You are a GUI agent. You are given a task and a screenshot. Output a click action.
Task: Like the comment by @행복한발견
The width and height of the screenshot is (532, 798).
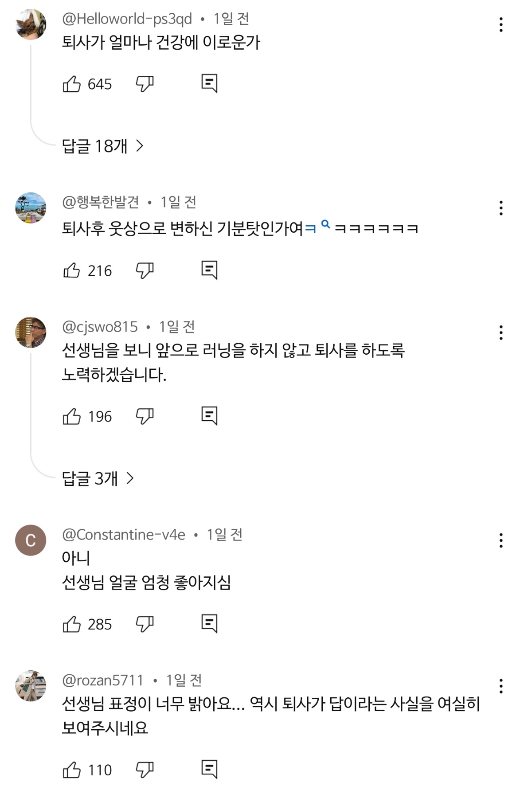click(72, 270)
